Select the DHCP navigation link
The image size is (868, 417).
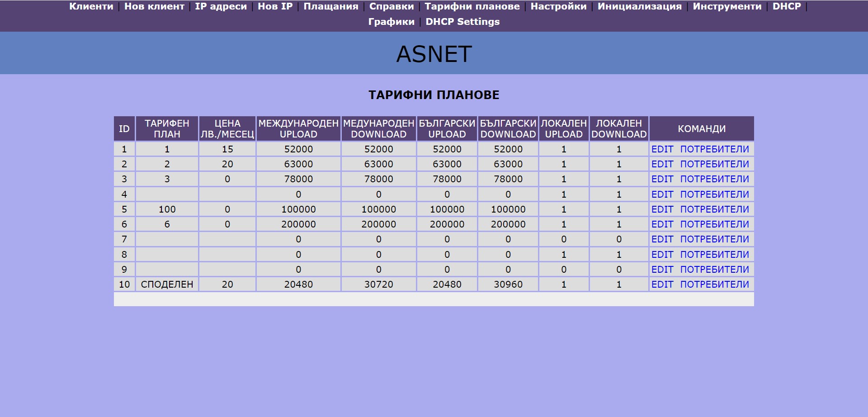point(787,6)
